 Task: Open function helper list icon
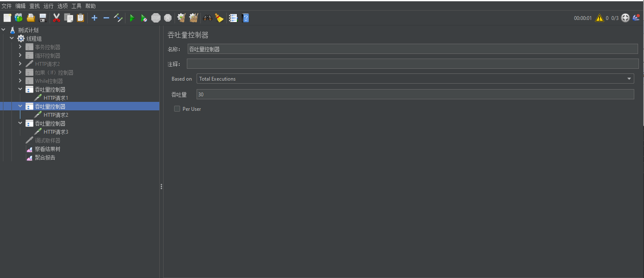(x=233, y=18)
